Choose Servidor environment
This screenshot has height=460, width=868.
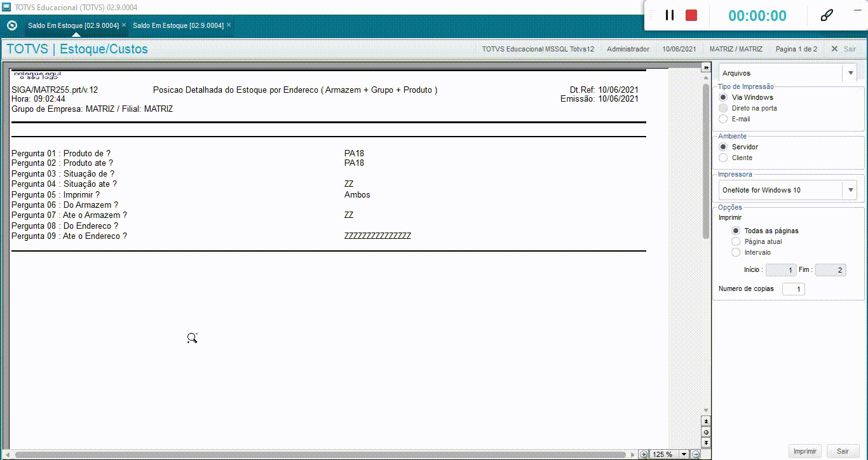click(x=723, y=147)
